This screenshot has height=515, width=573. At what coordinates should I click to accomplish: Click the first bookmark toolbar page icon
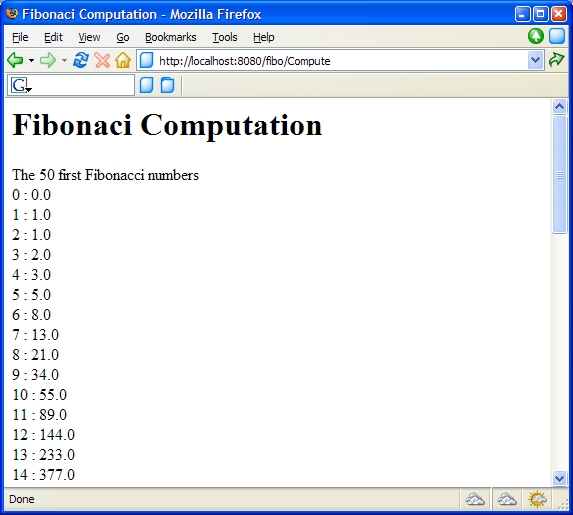tap(147, 85)
